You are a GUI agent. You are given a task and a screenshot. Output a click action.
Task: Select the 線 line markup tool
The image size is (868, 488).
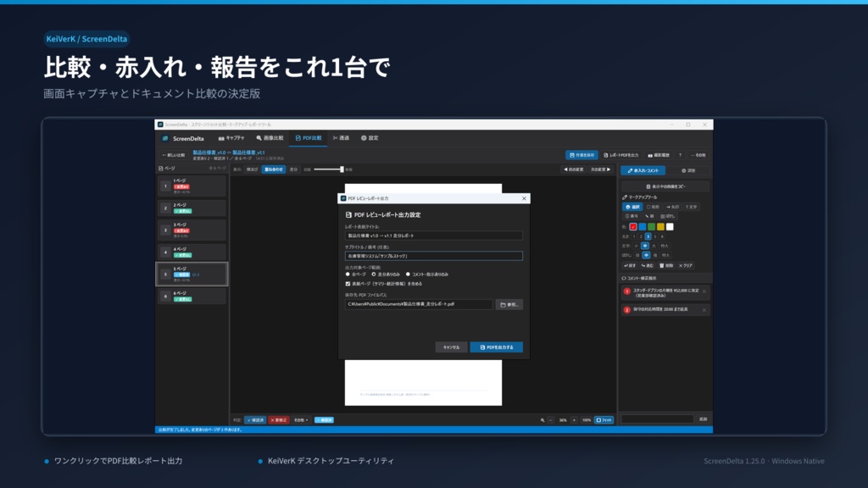[649, 216]
